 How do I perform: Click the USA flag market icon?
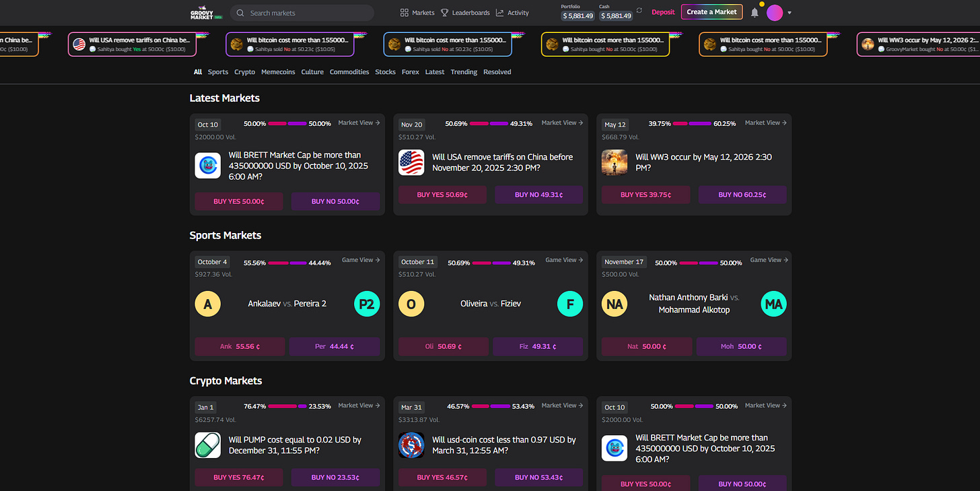411,162
